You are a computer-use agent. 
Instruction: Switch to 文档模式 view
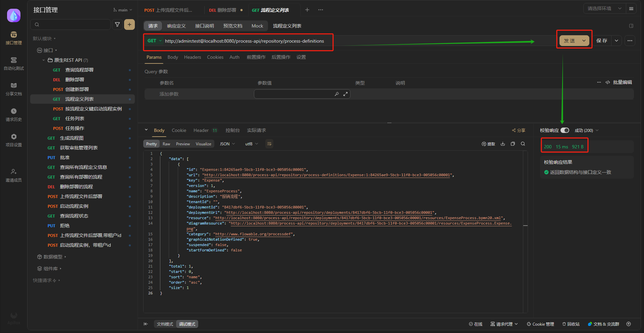click(165, 324)
